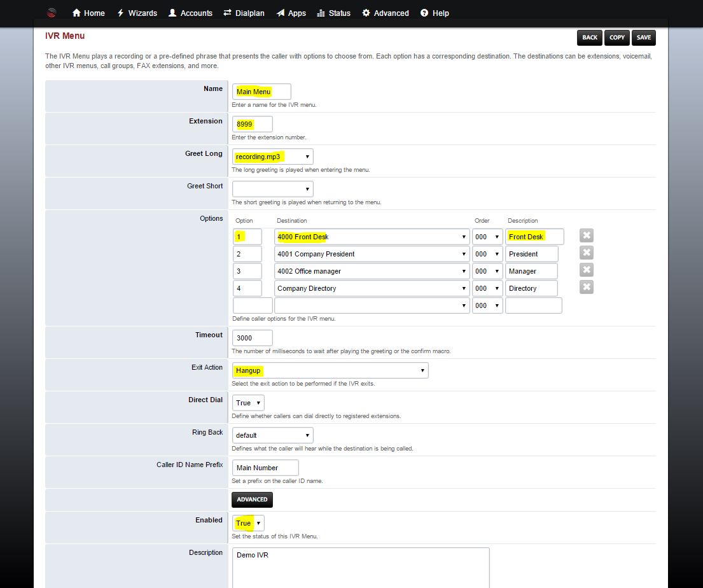703x588 pixels.
Task: Open Order dropdown for President row
Action: click(487, 254)
